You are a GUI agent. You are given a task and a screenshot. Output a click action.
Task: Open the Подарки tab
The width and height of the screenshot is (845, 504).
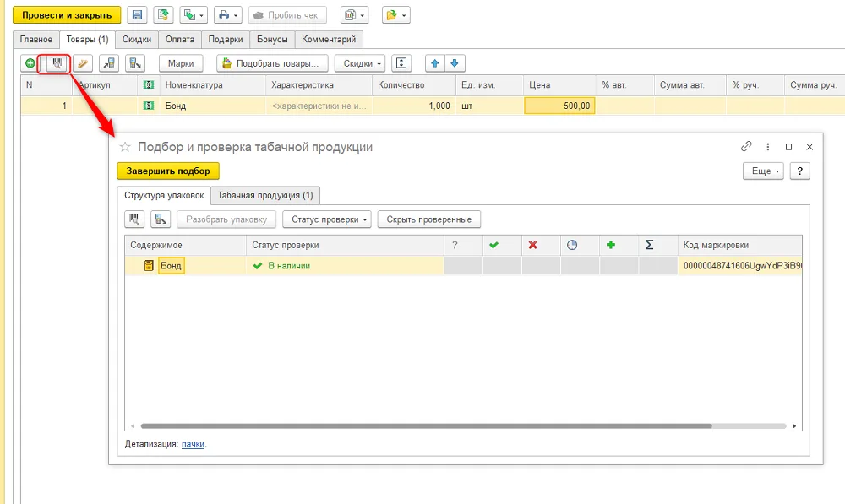coord(226,40)
